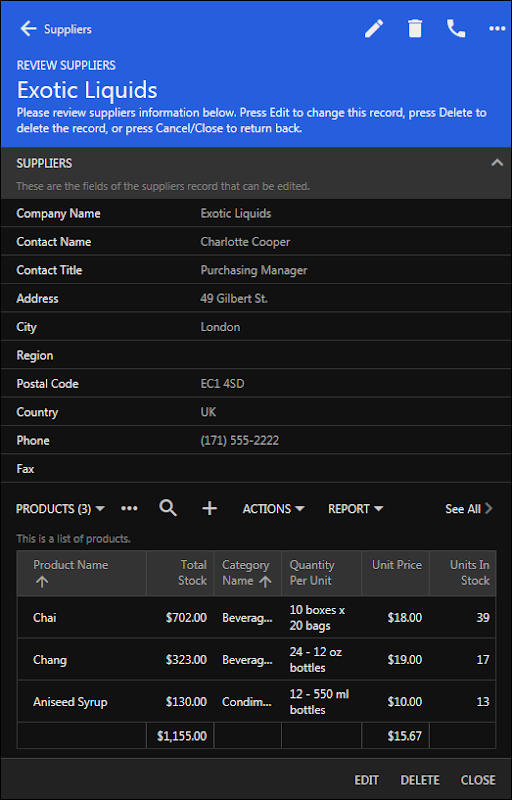The width and height of the screenshot is (512, 800).
Task: Click the bottom EDIT button
Action: (x=367, y=780)
